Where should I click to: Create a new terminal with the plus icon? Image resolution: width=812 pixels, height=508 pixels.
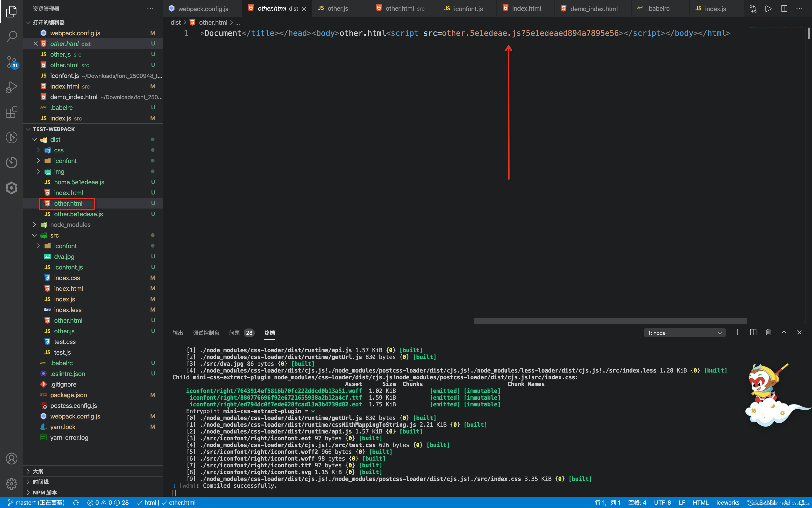[737, 332]
